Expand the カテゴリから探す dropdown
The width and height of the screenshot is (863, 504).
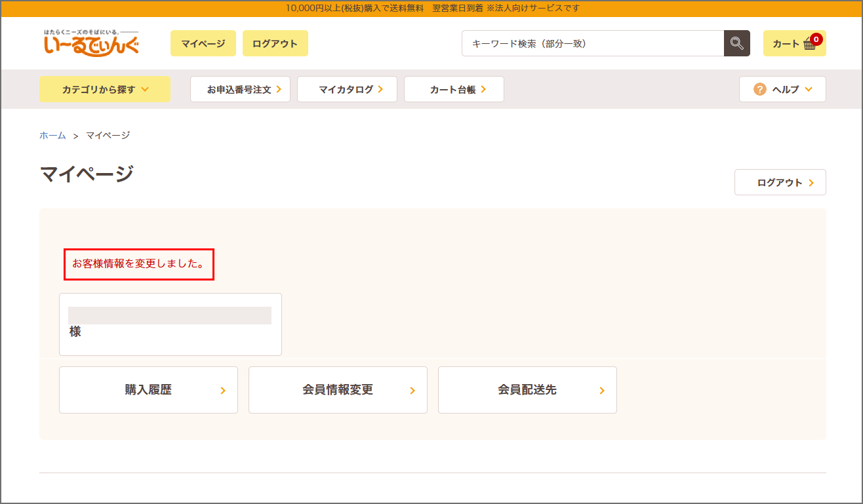click(x=105, y=89)
